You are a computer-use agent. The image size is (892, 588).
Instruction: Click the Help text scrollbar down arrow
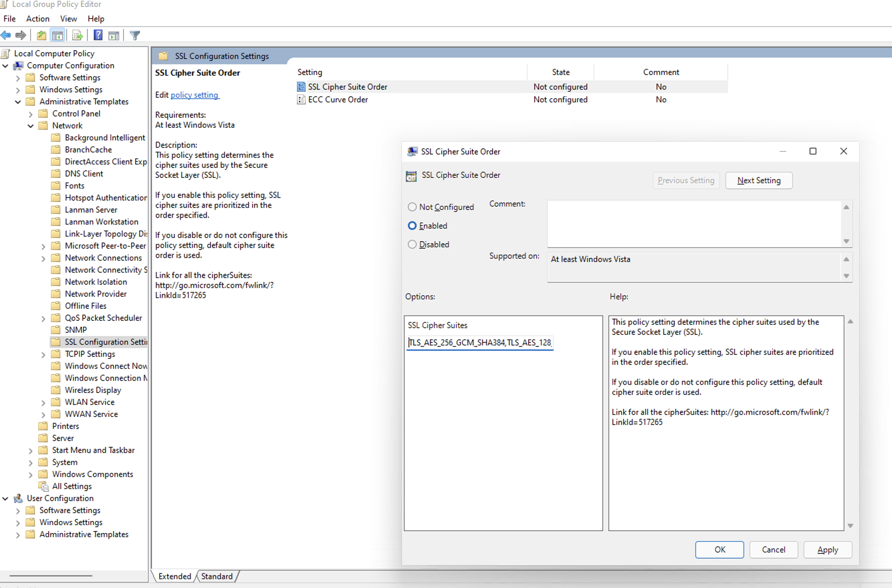(850, 526)
